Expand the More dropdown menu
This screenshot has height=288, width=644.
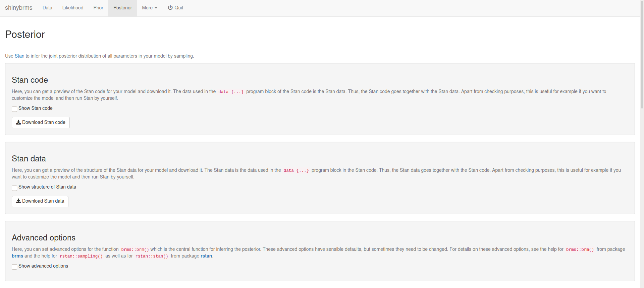coord(150,8)
